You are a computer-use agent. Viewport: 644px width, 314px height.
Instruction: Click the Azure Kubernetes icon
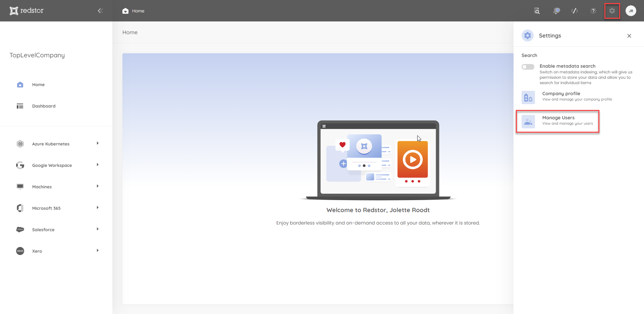pos(20,144)
